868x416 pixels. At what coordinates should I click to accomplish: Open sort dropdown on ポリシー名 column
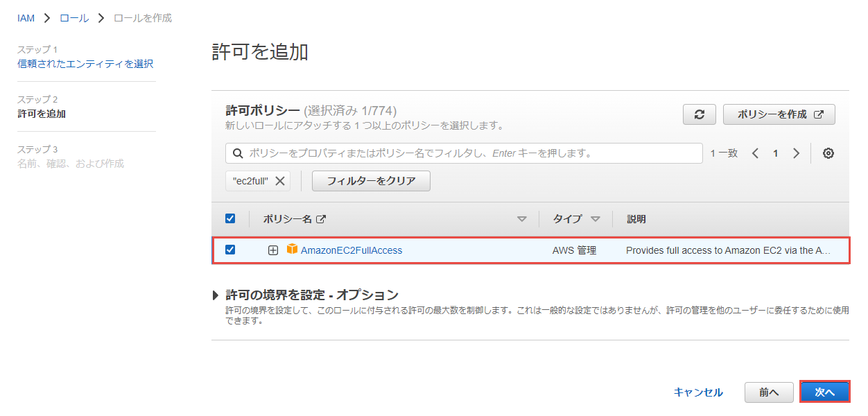coord(522,219)
